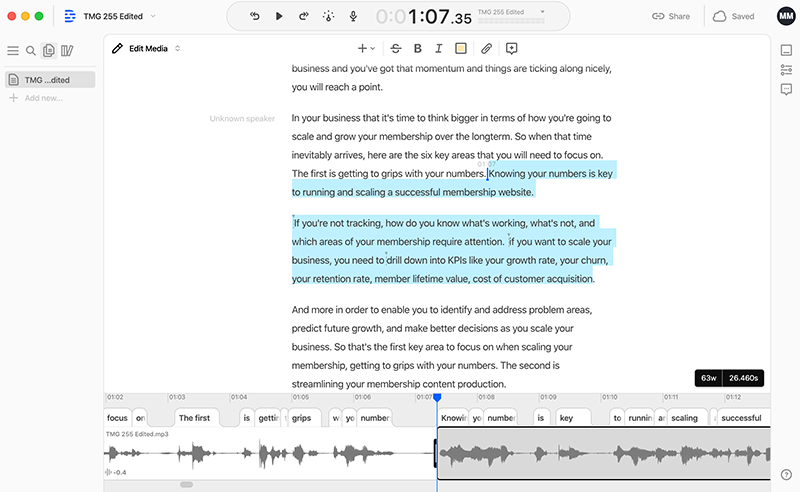
Task: Open the yellow highlight color swatch
Action: pyautogui.click(x=461, y=48)
